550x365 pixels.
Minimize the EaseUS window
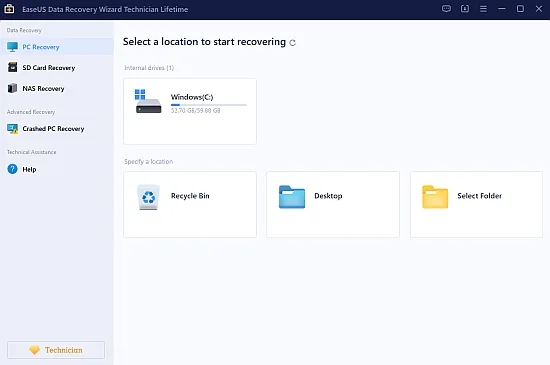tap(502, 8)
